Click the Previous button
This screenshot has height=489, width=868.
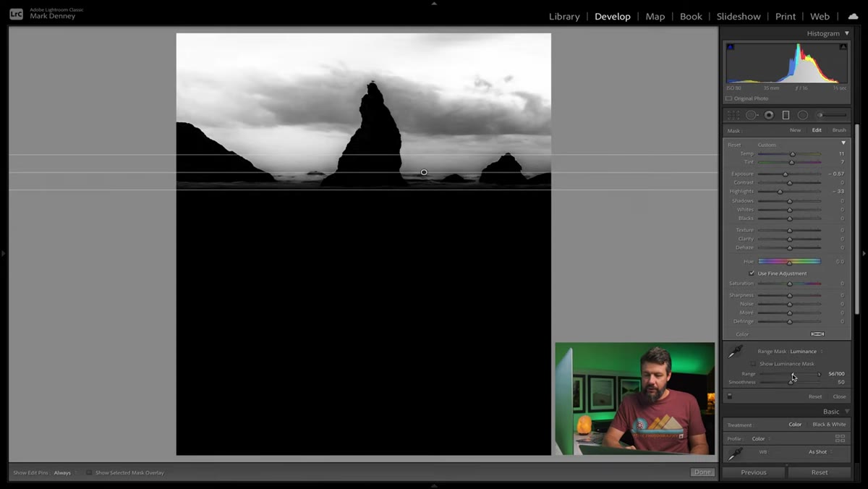coord(754,472)
